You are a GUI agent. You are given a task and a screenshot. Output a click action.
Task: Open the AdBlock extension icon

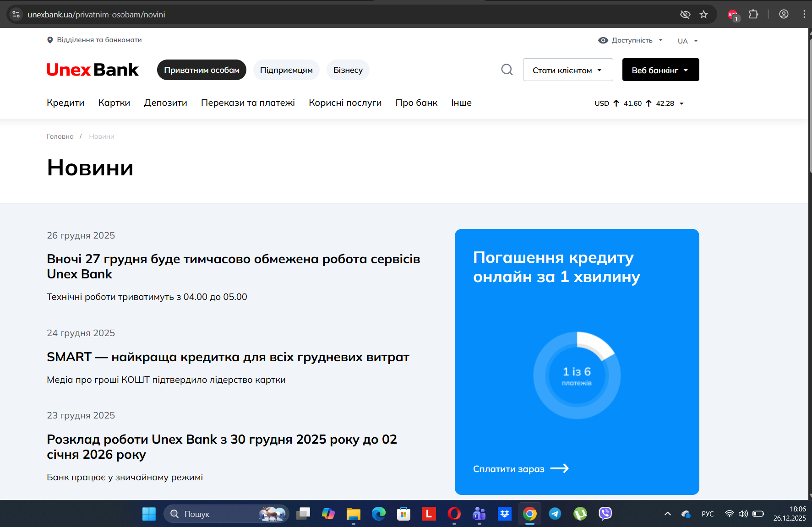pyautogui.click(x=733, y=15)
